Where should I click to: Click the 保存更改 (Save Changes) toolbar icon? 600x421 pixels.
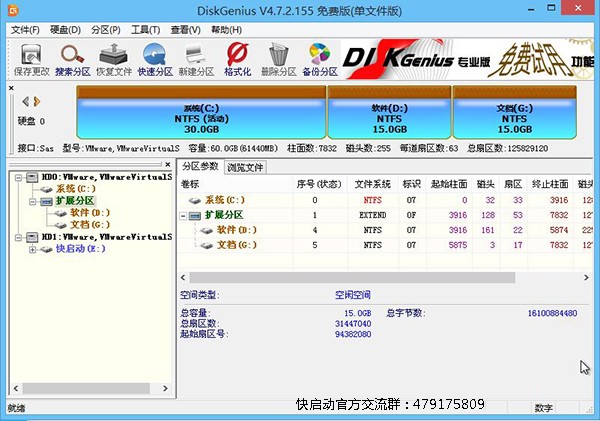pos(30,58)
